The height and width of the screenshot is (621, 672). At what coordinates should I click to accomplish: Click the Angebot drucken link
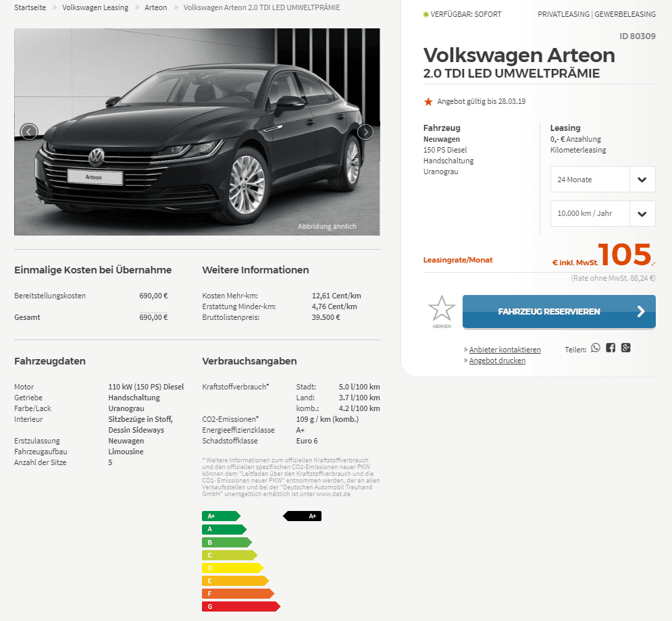[497, 360]
